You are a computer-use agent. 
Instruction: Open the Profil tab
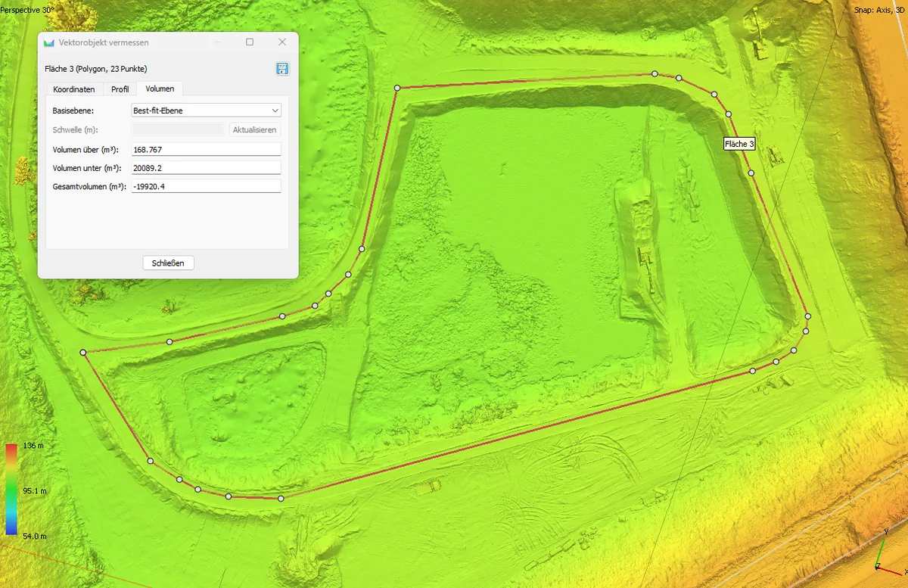(x=120, y=89)
